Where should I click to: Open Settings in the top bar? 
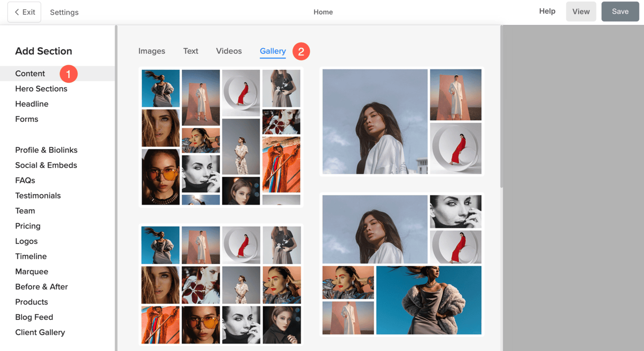click(64, 12)
